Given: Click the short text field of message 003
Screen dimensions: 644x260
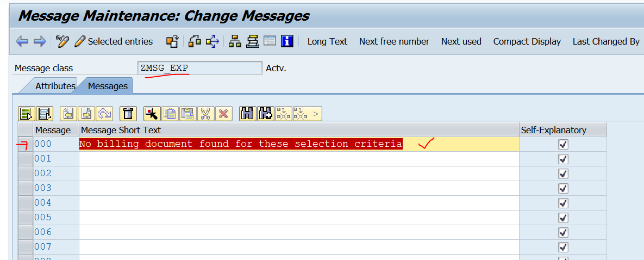Looking at the screenshot, I should click(x=299, y=188).
